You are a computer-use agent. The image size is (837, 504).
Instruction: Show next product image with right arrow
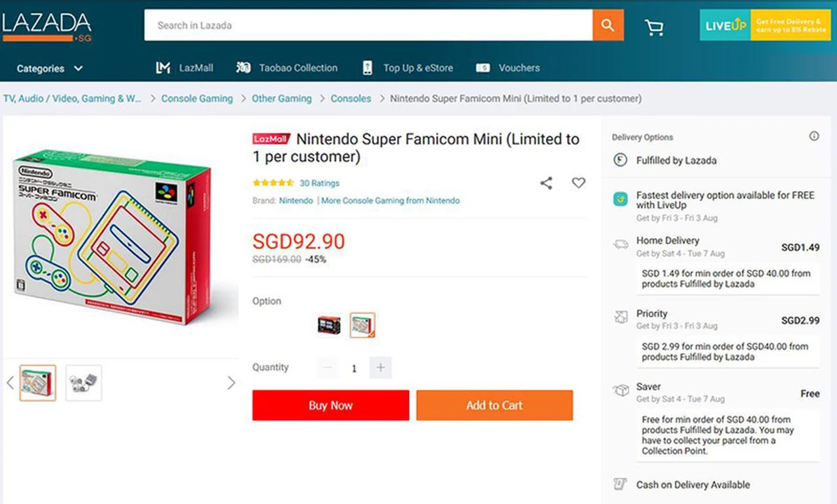231,383
